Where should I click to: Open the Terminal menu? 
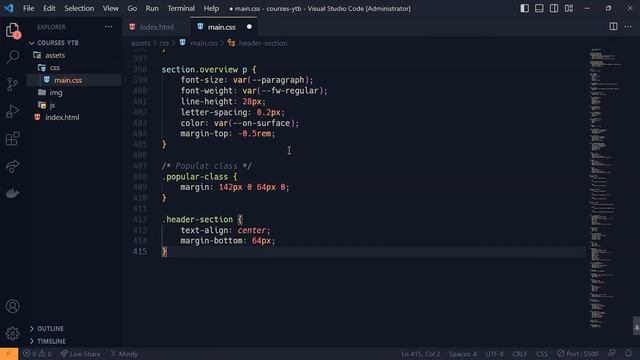click(x=181, y=8)
